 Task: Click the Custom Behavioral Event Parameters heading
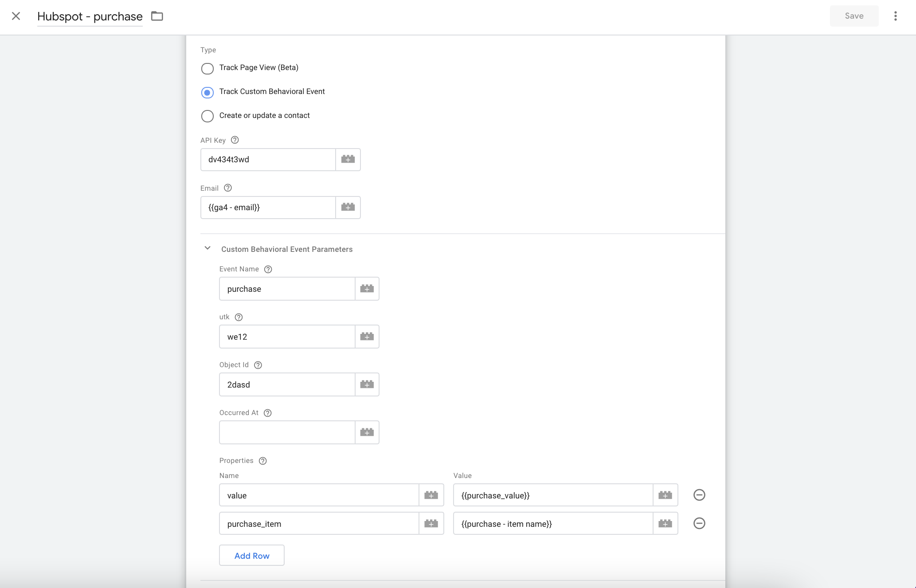coord(287,249)
